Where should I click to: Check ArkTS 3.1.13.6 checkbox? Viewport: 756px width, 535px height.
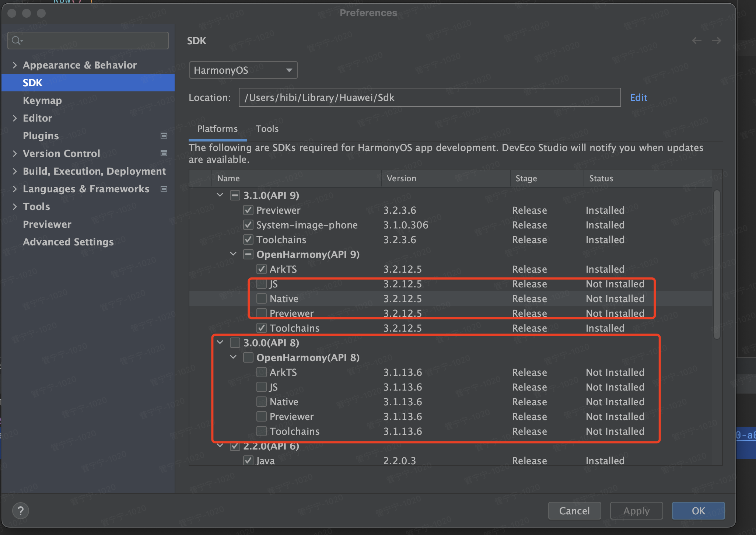coord(262,372)
